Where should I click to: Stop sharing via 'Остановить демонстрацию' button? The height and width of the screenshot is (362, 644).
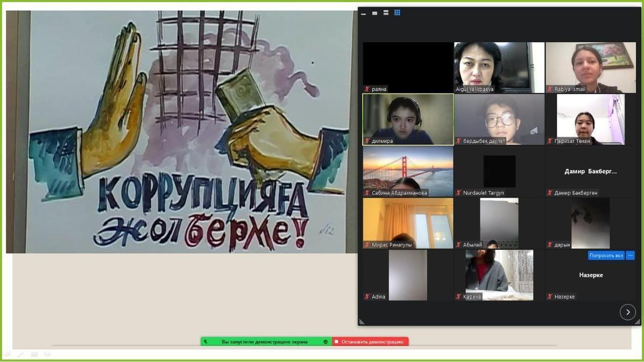pyautogui.click(x=370, y=342)
